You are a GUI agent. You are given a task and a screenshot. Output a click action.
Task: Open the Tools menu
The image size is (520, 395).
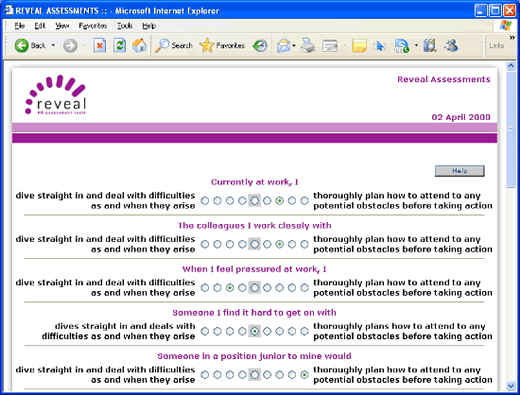pos(125,26)
